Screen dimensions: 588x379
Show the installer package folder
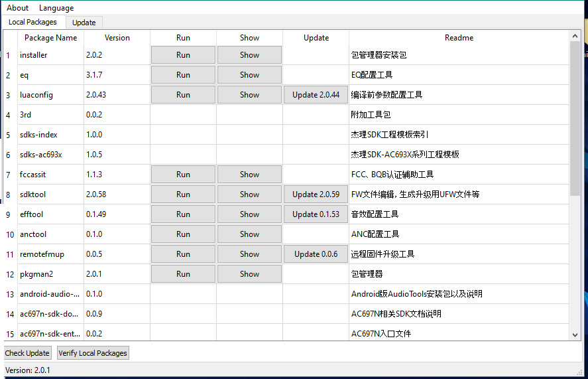click(249, 55)
